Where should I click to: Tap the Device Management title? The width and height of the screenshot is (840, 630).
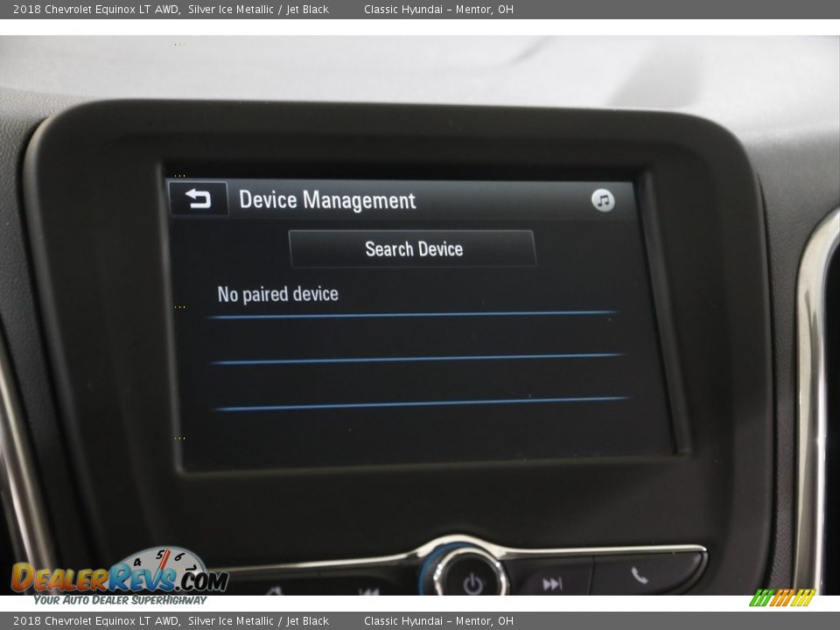coord(327,200)
